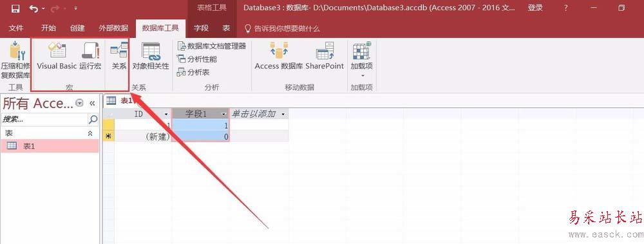This screenshot has height=244, width=644.
Task: Switch to the 字段 tab
Action: coord(201,28)
